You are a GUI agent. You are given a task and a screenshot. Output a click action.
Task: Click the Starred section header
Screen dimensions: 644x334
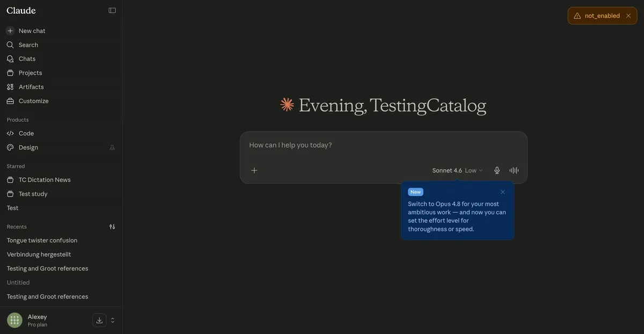[16, 166]
